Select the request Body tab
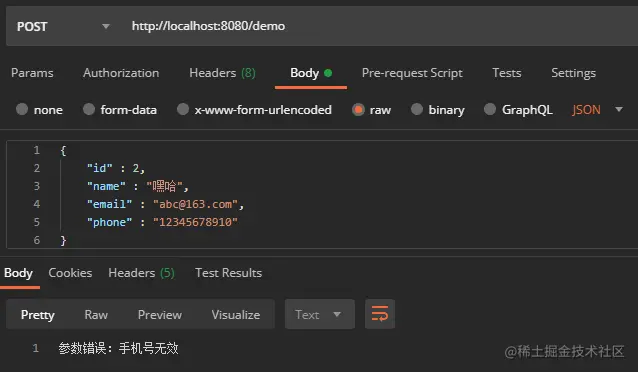The height and width of the screenshot is (372, 638). [x=311, y=73]
